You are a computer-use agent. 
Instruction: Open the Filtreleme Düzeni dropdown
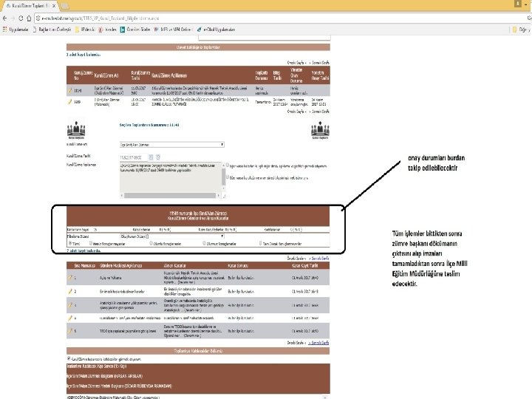coord(172,236)
